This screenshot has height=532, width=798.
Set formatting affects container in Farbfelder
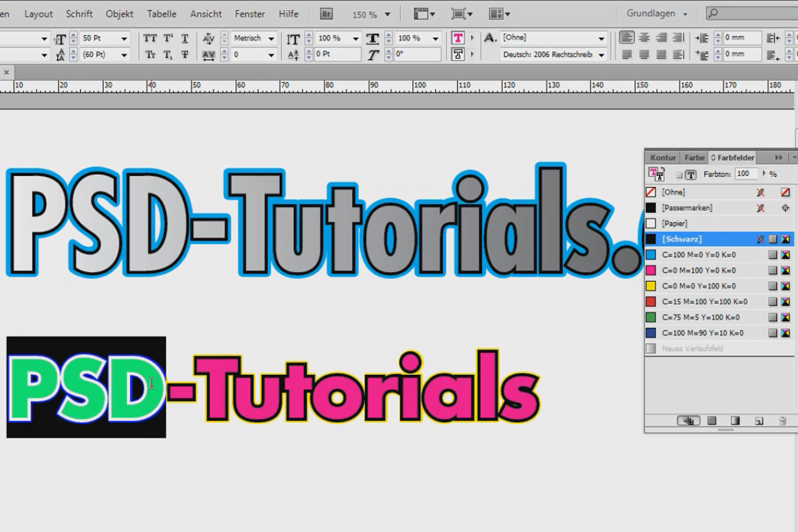click(x=679, y=174)
